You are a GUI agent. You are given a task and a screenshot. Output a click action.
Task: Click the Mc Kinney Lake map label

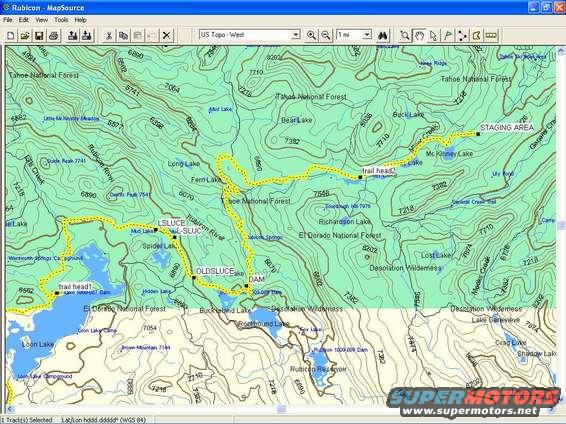(449, 154)
